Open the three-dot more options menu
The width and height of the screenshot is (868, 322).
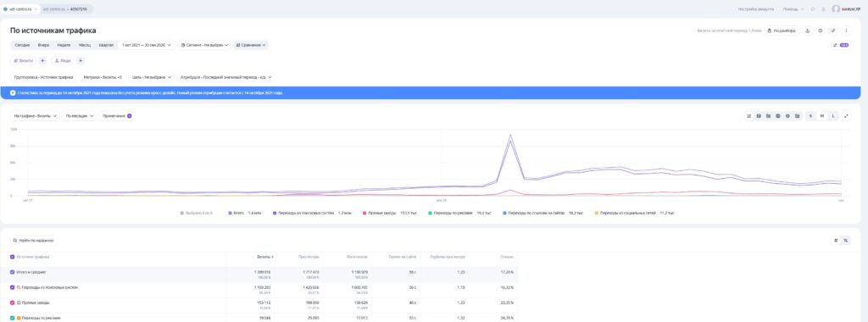846,31
